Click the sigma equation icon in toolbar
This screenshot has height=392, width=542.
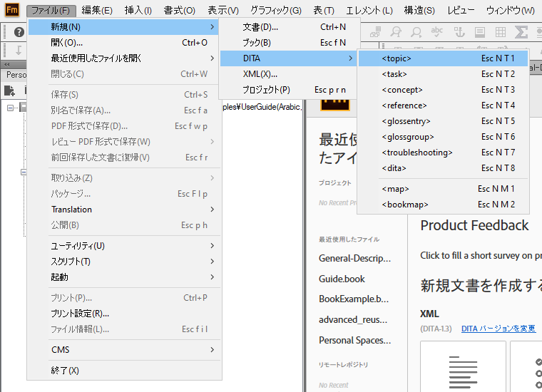click(521, 32)
